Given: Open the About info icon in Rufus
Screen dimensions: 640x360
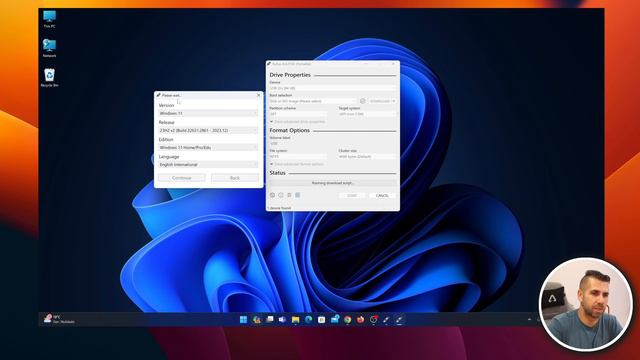Looking at the screenshot, I should [x=281, y=196].
